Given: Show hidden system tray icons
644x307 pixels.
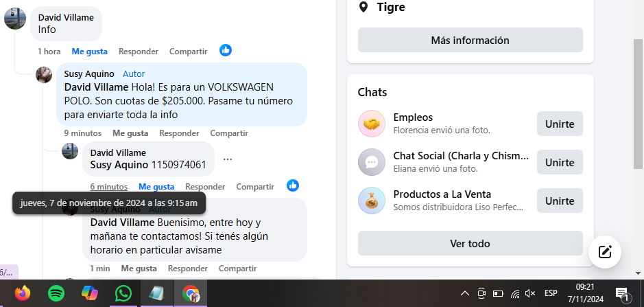Looking at the screenshot, I should (x=465, y=293).
